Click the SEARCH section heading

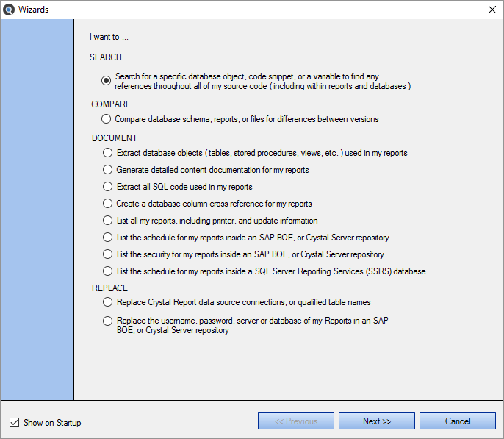106,57
